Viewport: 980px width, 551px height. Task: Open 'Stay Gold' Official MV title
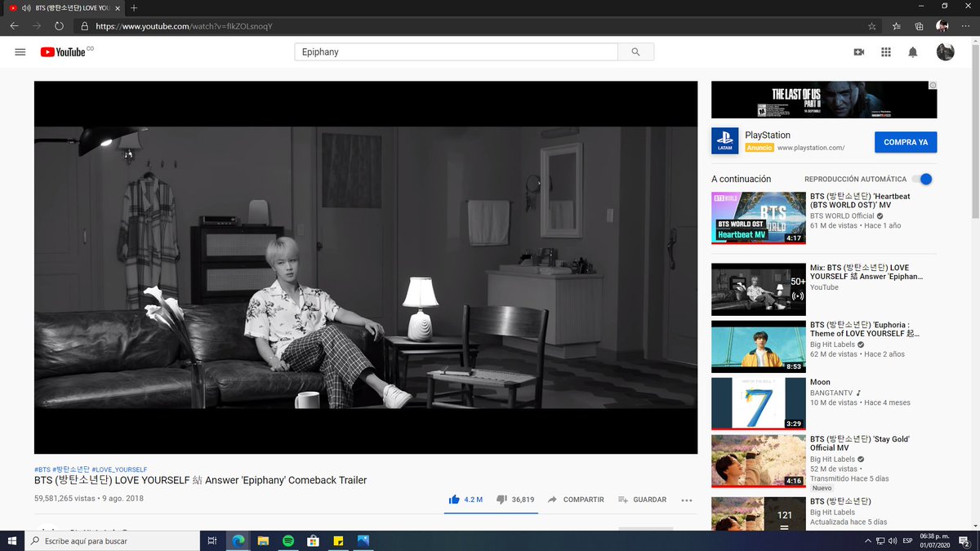click(860, 443)
